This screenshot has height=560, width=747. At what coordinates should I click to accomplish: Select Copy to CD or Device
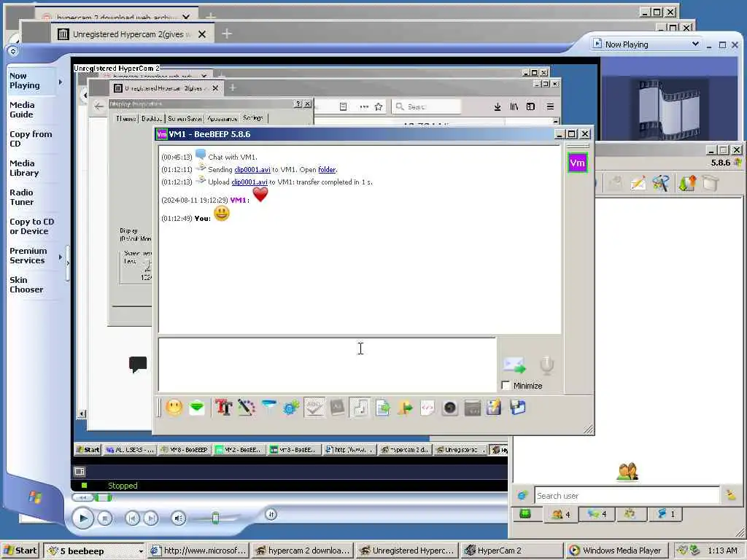(31, 226)
